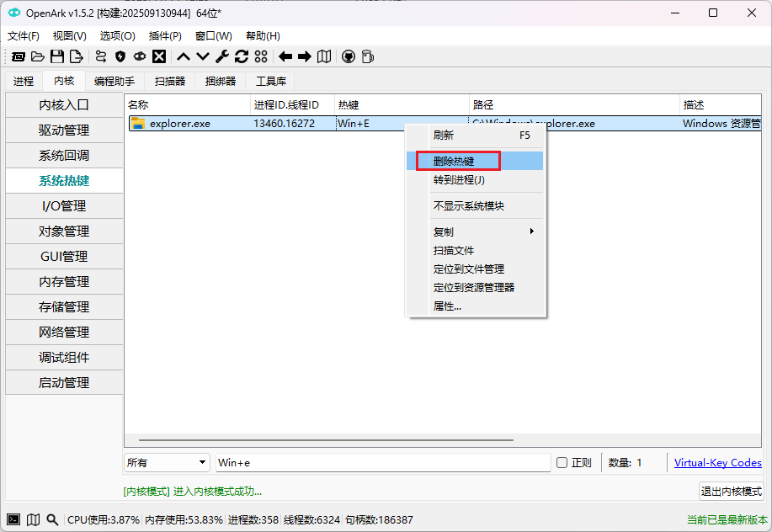772x532 pixels.
Task: Click the folder open icon in toolbar
Action: click(38, 56)
